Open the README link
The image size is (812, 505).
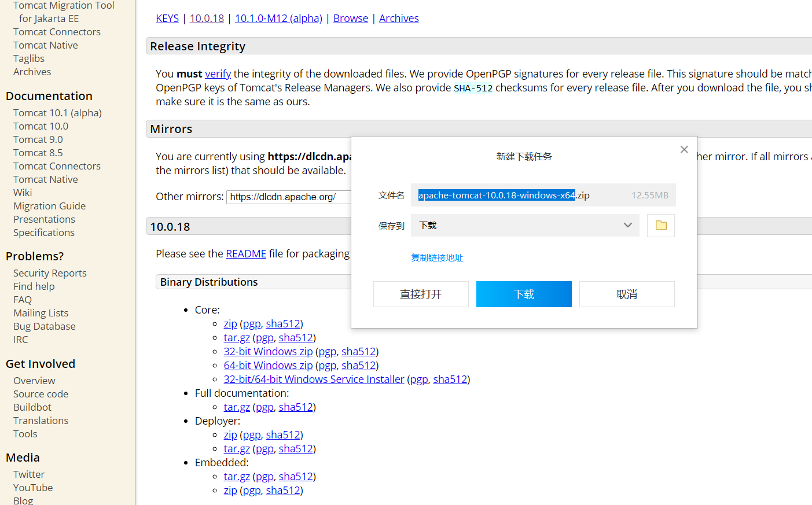click(x=246, y=253)
